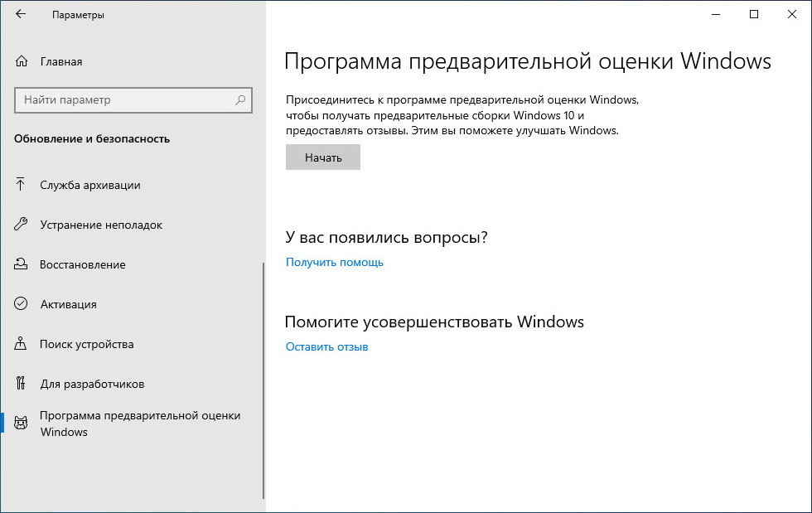Click the troubleshoot wrench icon

[x=21, y=225]
